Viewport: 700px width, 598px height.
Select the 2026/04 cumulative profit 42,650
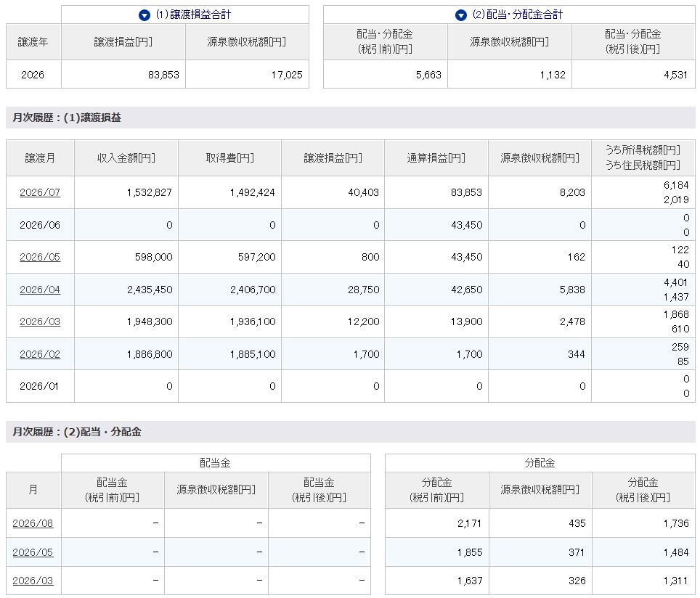pos(466,290)
